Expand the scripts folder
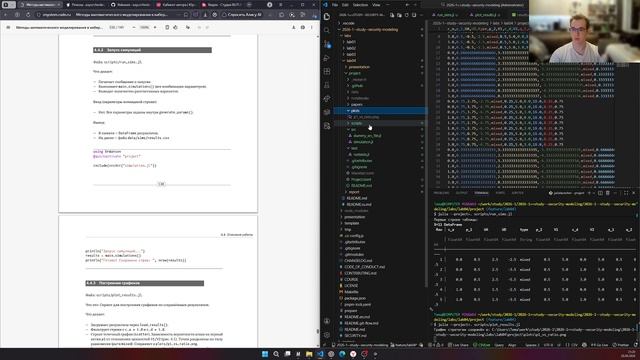Image resolution: width=640 pixels, height=360 pixels. pos(380,123)
